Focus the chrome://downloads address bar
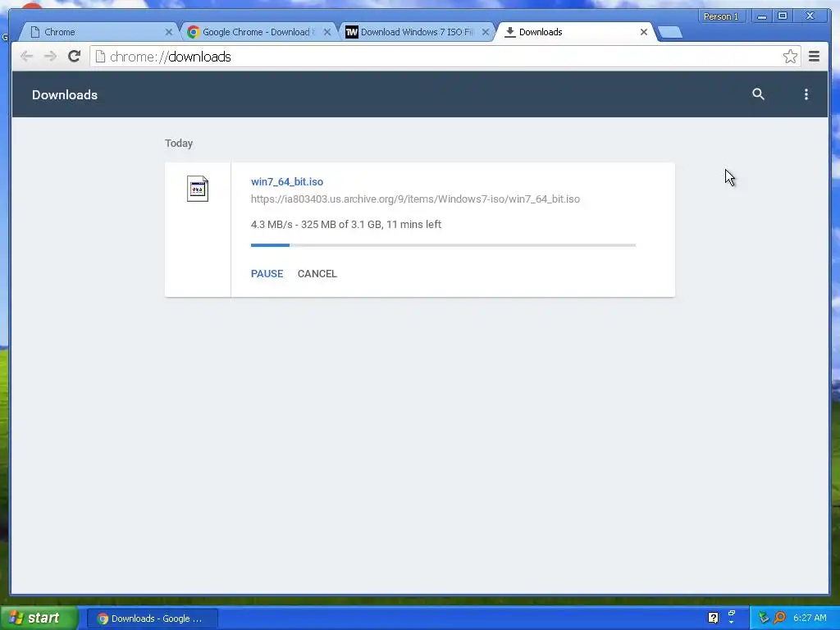840x630 pixels. pos(445,57)
